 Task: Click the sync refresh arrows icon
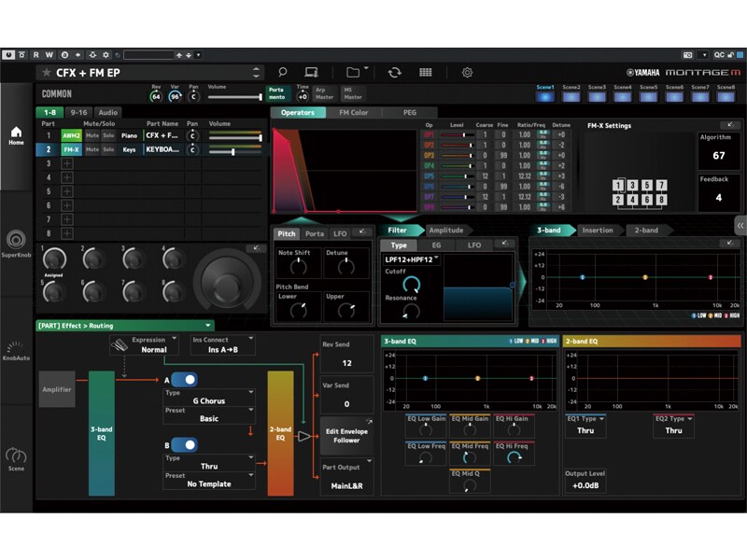[394, 73]
